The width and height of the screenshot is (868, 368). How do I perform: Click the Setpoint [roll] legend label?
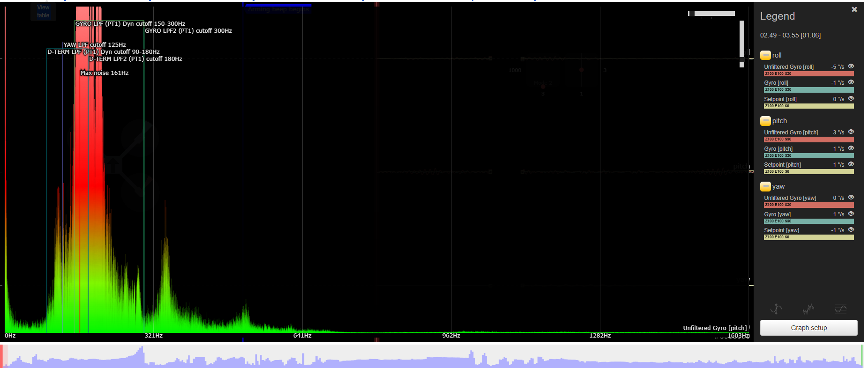point(780,99)
